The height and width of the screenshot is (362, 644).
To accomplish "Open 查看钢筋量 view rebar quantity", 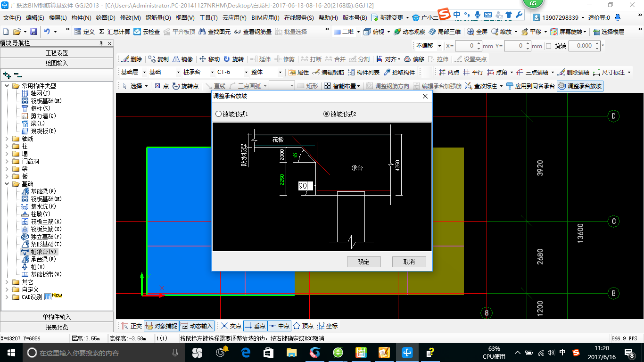I will [253, 32].
